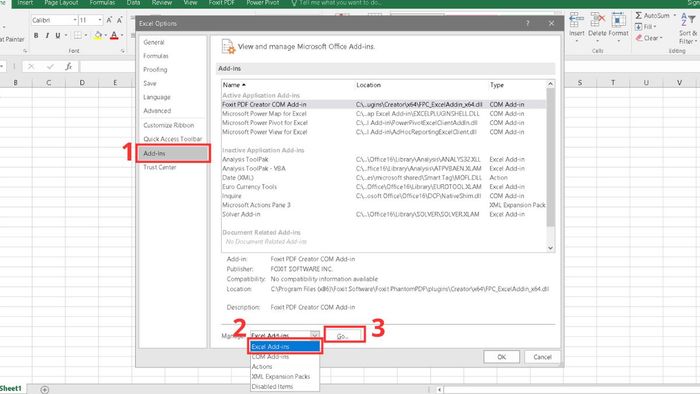Decrease font size with the smaller A icon
This screenshot has width=700, height=394.
pos(120,20)
